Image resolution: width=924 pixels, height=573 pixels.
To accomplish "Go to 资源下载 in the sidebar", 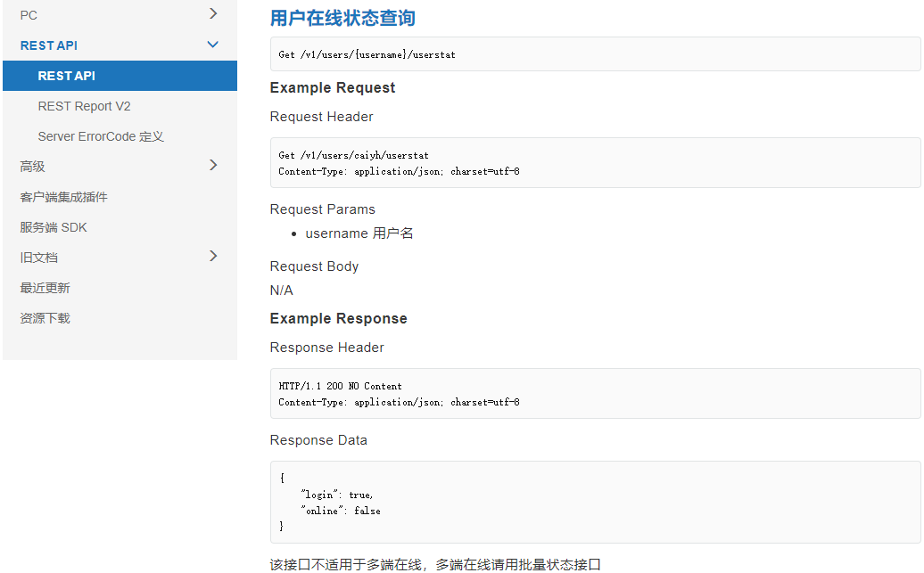I will tap(45, 318).
